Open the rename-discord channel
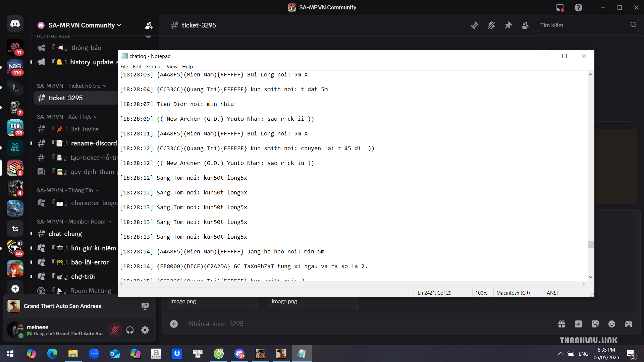Screen dimensions: 644x362 76,143
